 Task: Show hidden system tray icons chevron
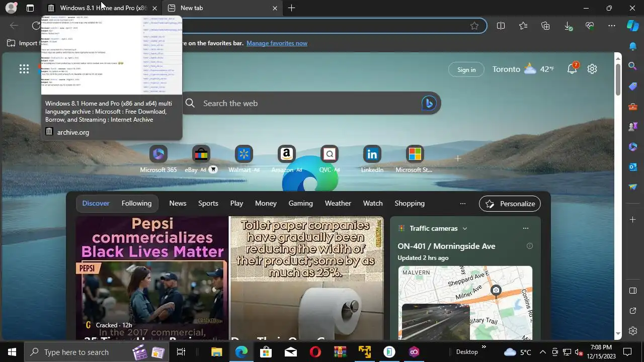click(x=542, y=352)
